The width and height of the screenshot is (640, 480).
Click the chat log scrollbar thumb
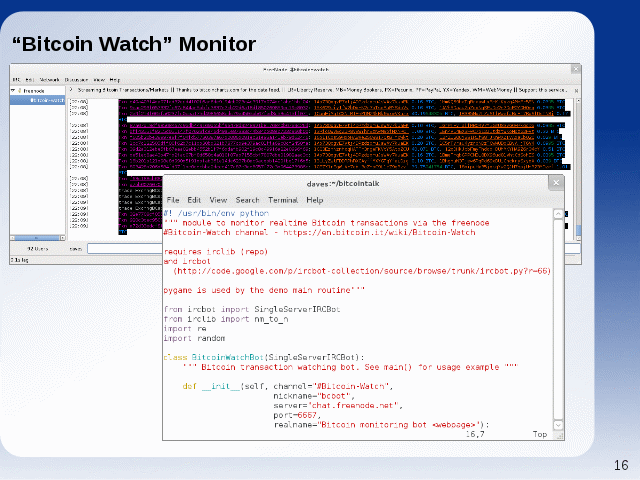coord(578,230)
